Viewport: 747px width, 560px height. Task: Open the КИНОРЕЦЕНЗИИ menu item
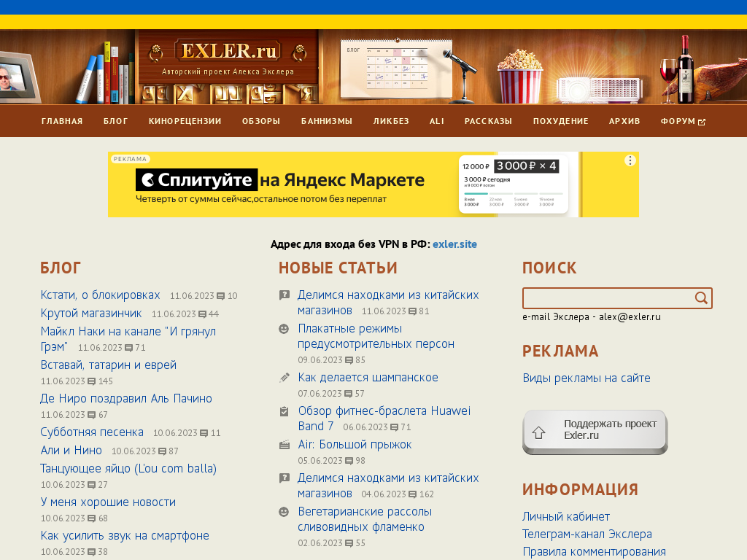click(185, 122)
